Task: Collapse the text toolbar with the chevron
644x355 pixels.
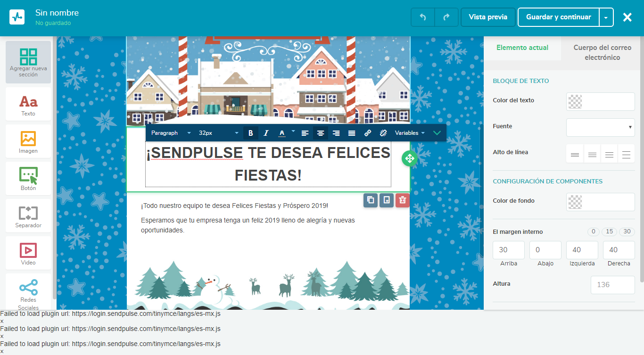Action: tap(437, 133)
